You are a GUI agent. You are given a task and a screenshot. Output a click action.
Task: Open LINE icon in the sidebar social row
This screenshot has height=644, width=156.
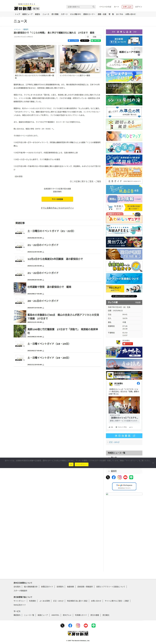tap(131, 477)
